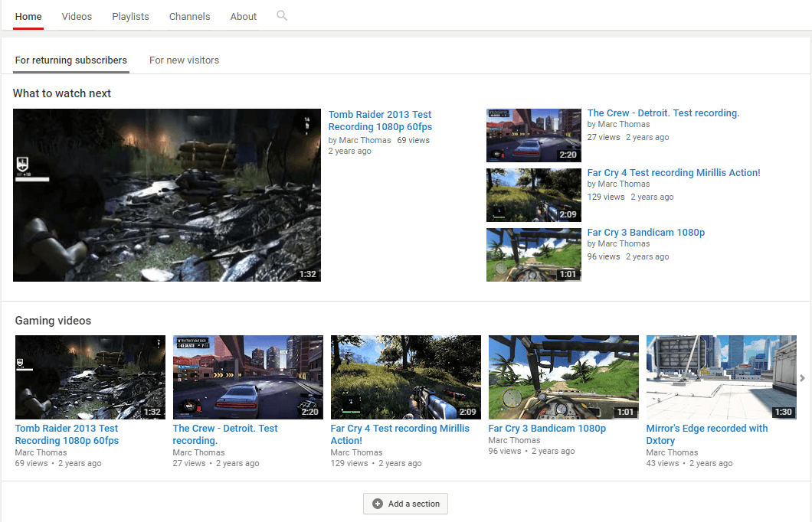Open Mirror's Edge thumbnail in Gaming videos
Image resolution: width=812 pixels, height=522 pixels.
click(722, 377)
